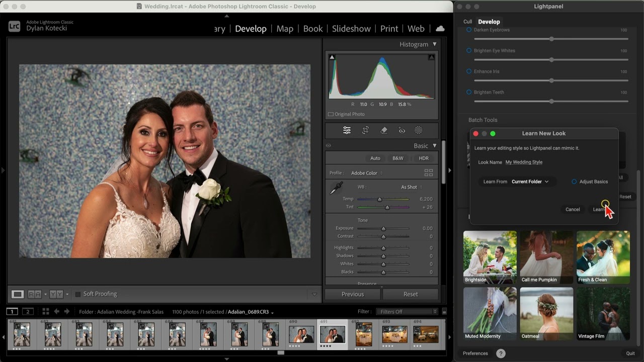Click the Lightroom cloud sync icon
The width and height of the screenshot is (644, 362).
pos(440,29)
